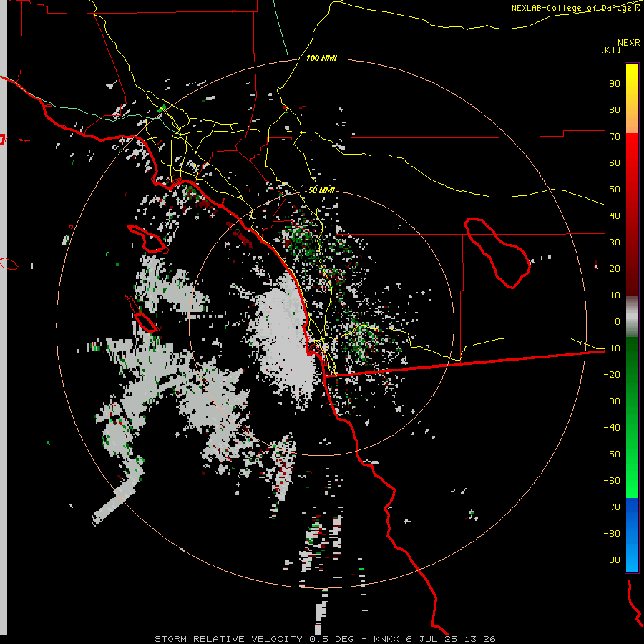This screenshot has height=644, width=644.
Task: Click the "KNKX" station ID in caption
Action: point(386,639)
